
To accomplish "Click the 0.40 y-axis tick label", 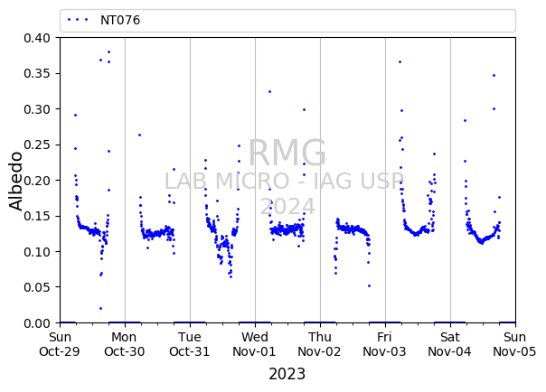I will [37, 38].
